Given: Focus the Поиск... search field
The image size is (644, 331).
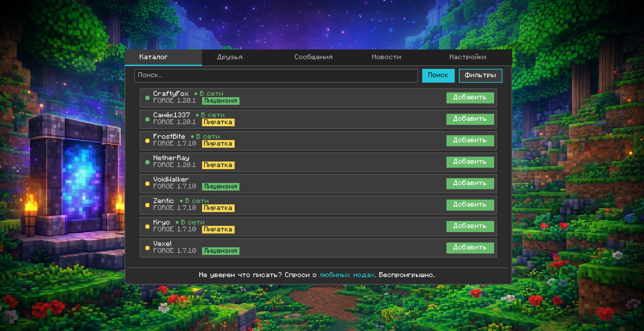Looking at the screenshot, I should tap(276, 75).
